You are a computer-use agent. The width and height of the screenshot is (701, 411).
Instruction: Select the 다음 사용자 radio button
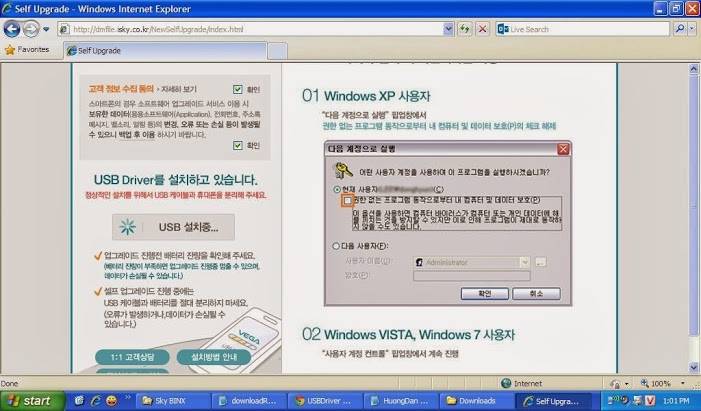tap(336, 246)
